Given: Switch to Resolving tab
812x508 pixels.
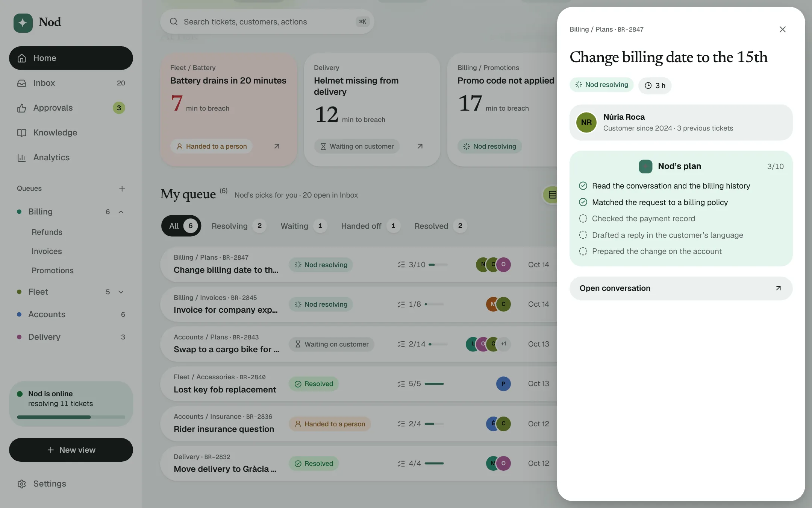Looking at the screenshot, I should [x=239, y=226].
